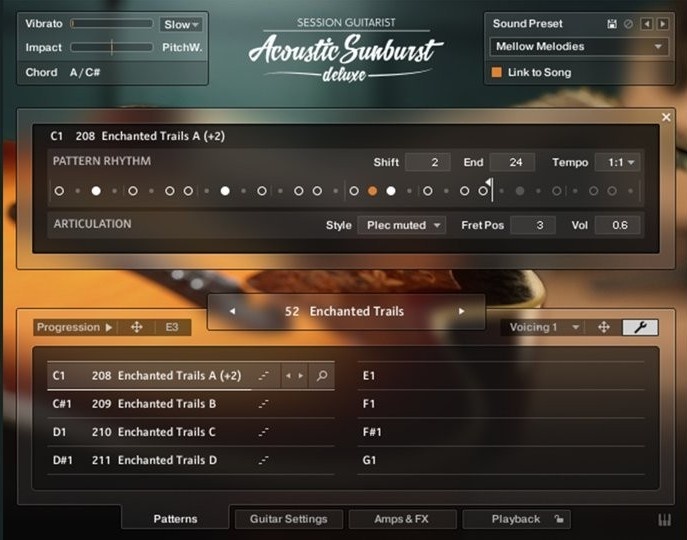Toggle the greyed filled step after end marker
The image size is (687, 540).
520,191
